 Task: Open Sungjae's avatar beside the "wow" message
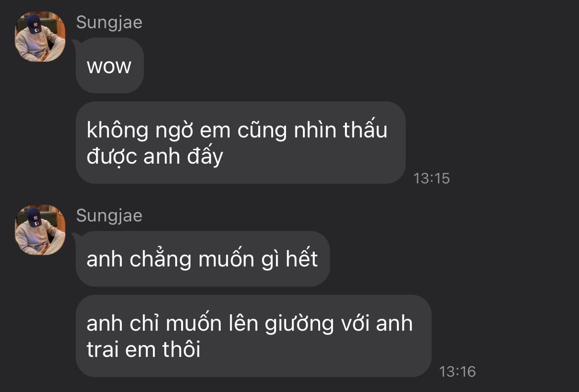[40, 37]
